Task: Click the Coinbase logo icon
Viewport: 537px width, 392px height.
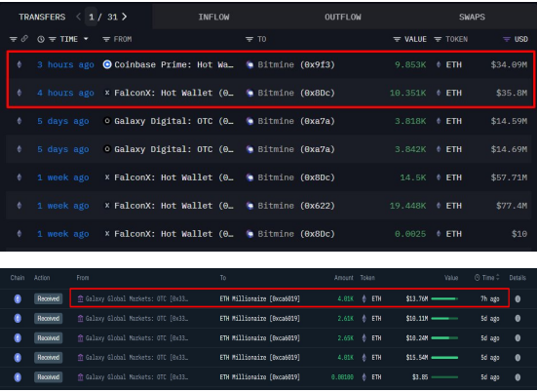Action: point(107,64)
